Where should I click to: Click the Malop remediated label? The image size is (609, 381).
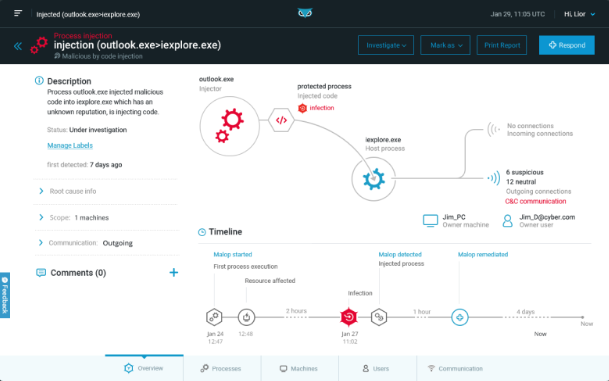point(483,254)
